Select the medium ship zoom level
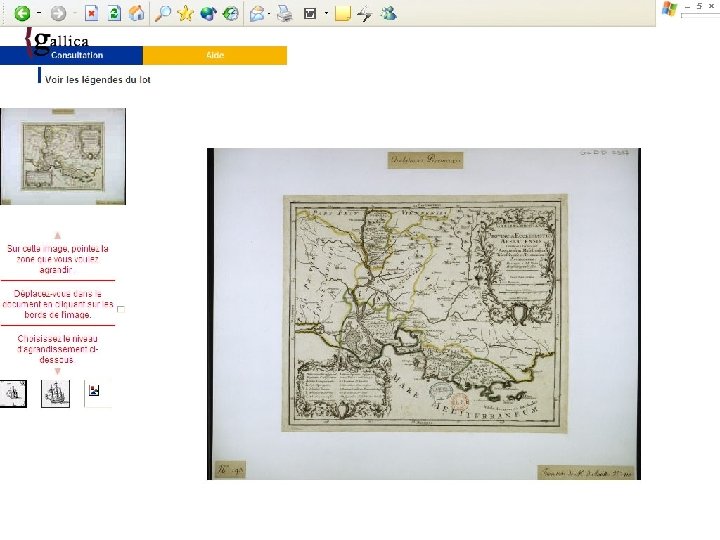This screenshot has width=720, height=540. tap(55, 394)
